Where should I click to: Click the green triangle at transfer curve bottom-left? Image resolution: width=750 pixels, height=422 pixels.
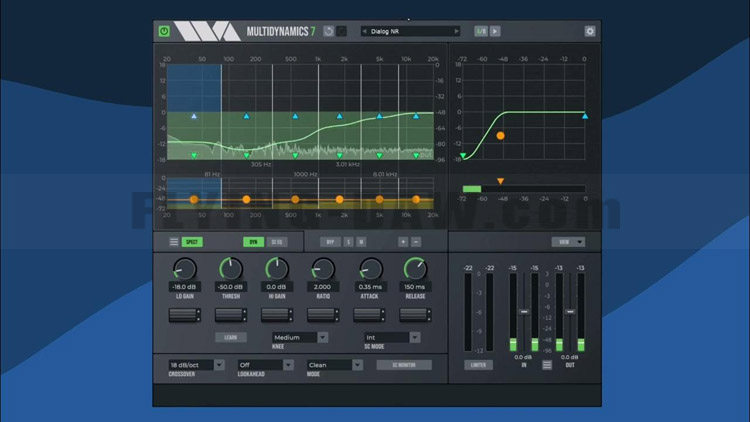coord(463,155)
